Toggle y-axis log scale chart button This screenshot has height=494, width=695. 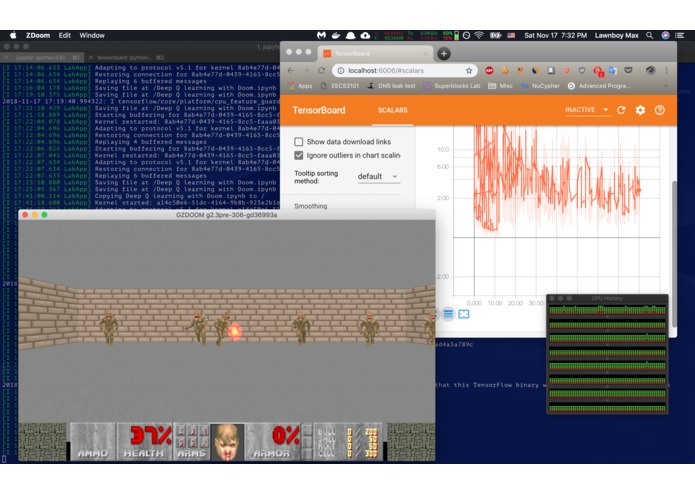coord(448,314)
